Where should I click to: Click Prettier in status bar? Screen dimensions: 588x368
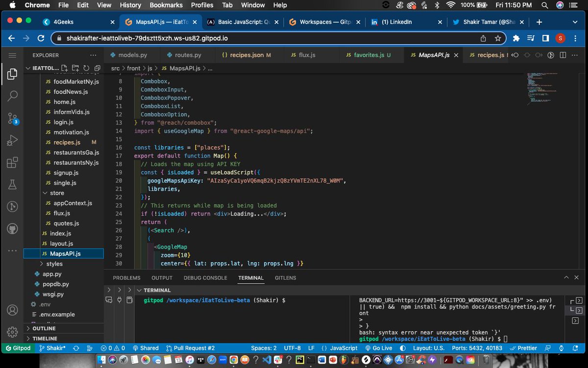(x=523, y=348)
